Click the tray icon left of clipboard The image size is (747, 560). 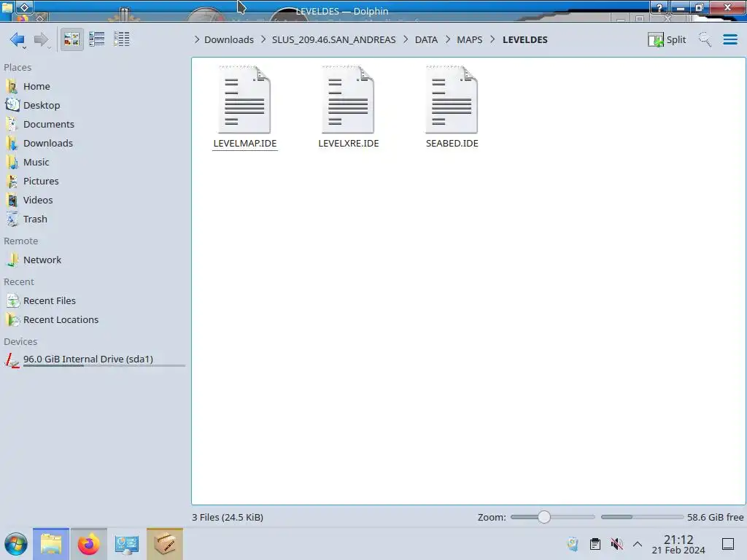tap(573, 544)
